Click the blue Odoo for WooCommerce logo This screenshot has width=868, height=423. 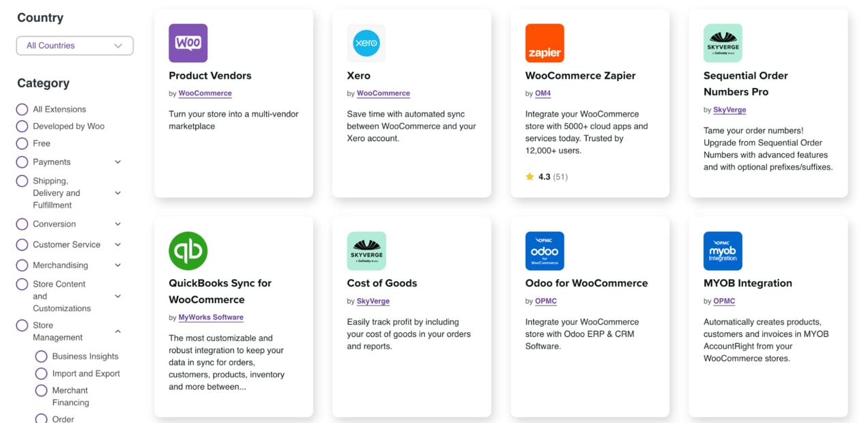545,250
